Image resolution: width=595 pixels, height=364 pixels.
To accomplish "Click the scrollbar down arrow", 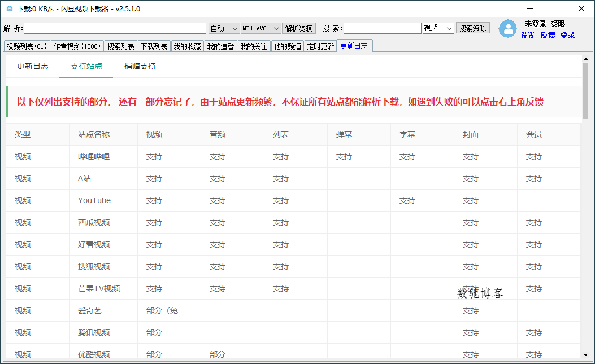I will click(x=585, y=355).
